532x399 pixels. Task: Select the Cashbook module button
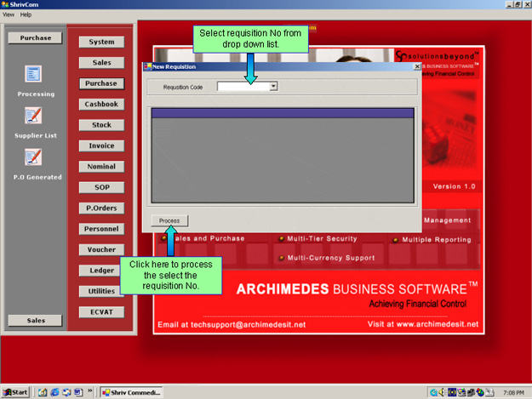(x=101, y=104)
